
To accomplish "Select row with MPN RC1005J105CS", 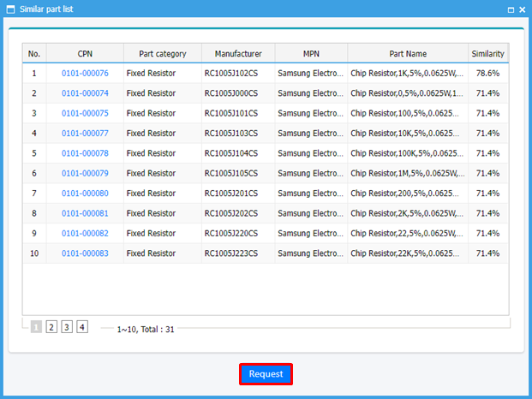I will 237,174.
